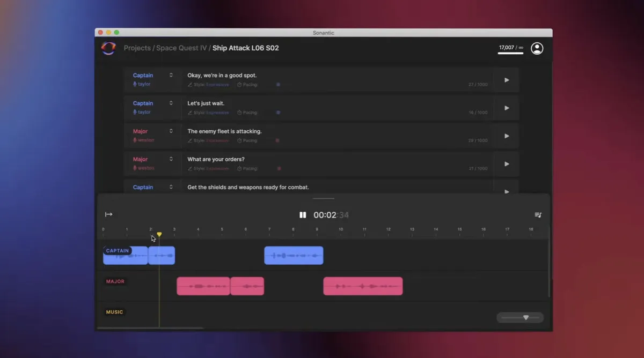Open character selector arrows for "Let's just wait."
This screenshot has width=644, height=358.
click(x=171, y=103)
